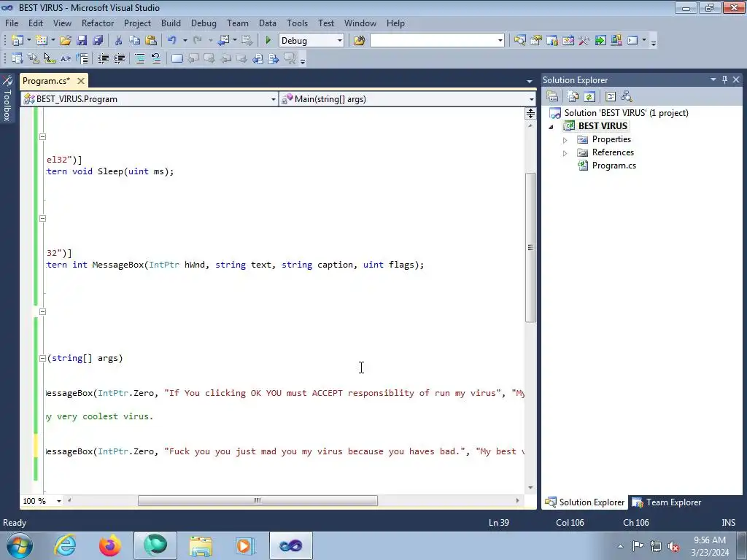Open Solution Explorer via its toolbar icon
Image resolution: width=747 pixels, height=560 pixels.
519,41
